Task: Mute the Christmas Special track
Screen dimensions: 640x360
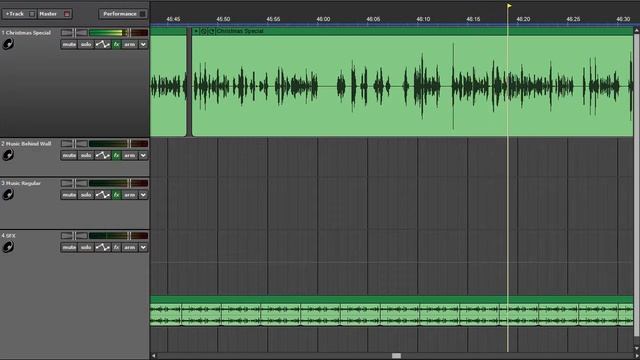Action: (69, 44)
